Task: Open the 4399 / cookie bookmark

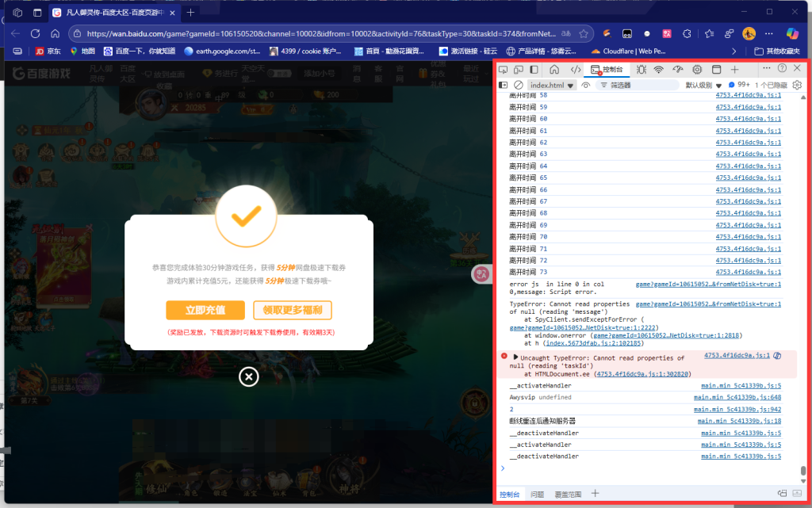Action: 305,52
